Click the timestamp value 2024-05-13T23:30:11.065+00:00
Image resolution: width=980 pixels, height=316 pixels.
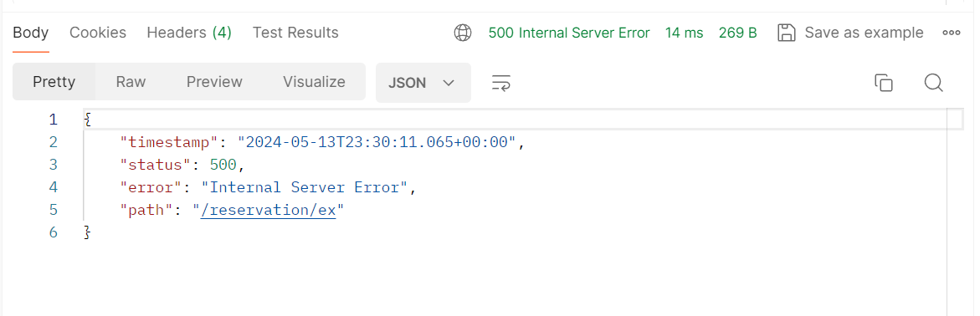377,142
